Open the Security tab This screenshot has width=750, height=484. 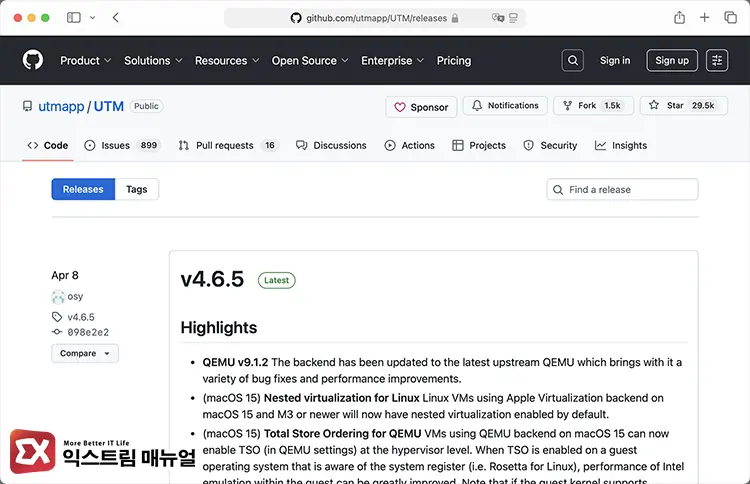point(550,145)
